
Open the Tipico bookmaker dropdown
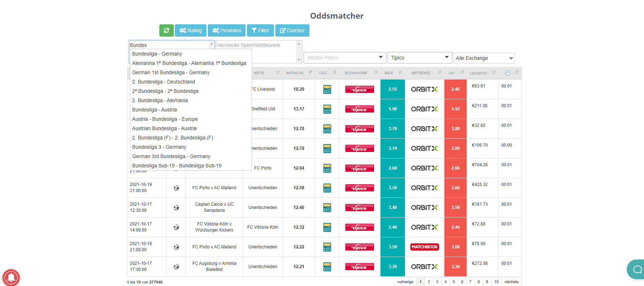[420, 58]
